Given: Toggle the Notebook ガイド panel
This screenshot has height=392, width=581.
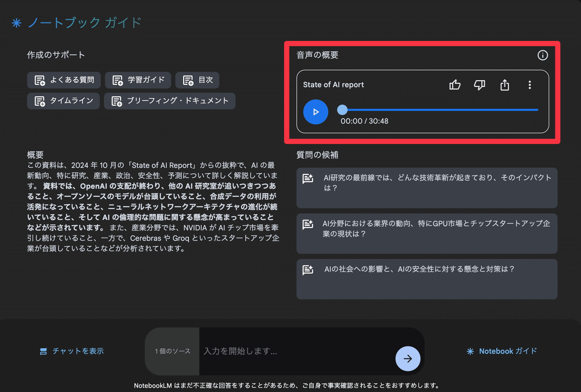Looking at the screenshot, I should pyautogui.click(x=502, y=351).
